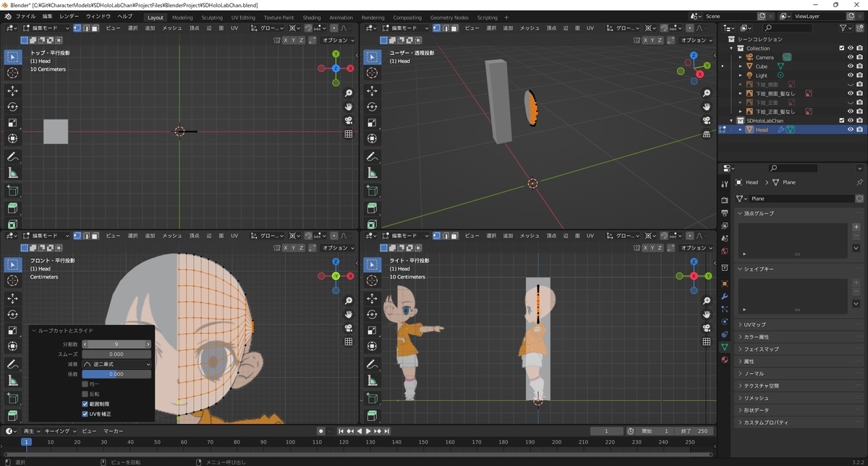Image resolution: width=868 pixels, height=466 pixels.
Task: Open the World properties tab
Action: click(x=725, y=250)
